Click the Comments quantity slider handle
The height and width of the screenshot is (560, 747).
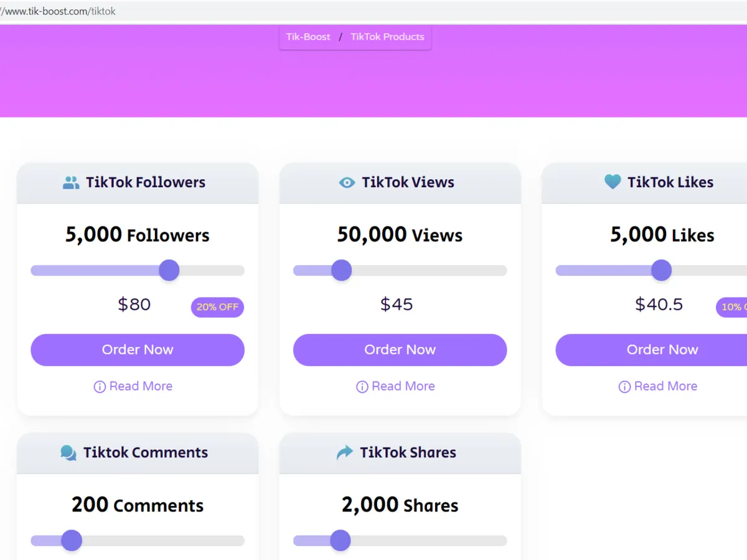[x=72, y=541]
